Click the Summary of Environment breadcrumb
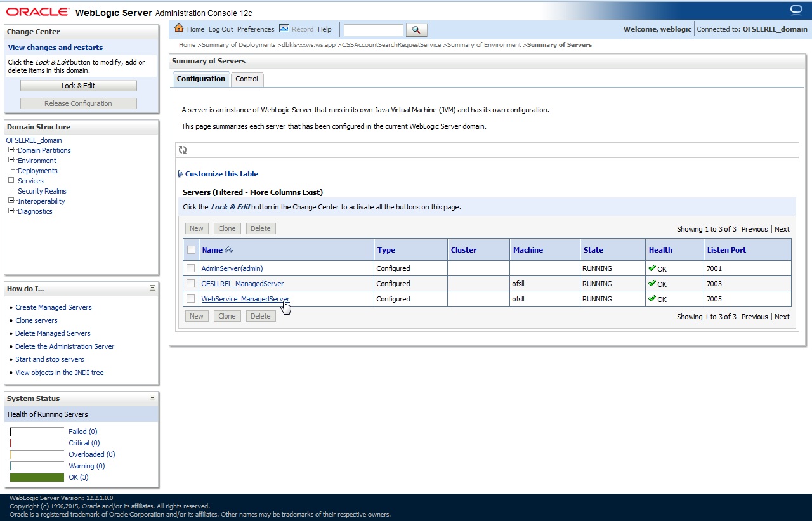This screenshot has height=521, width=812. click(484, 45)
